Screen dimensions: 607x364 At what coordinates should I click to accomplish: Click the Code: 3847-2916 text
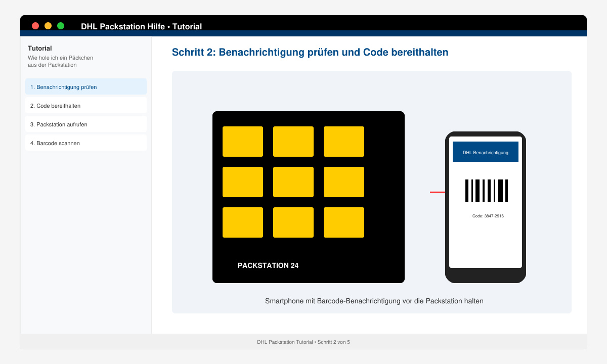(x=488, y=216)
